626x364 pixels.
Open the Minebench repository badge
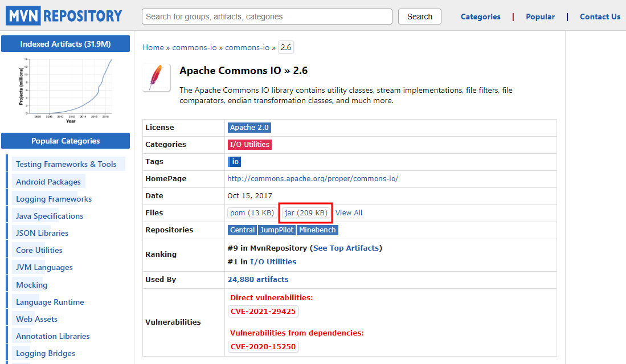(317, 230)
